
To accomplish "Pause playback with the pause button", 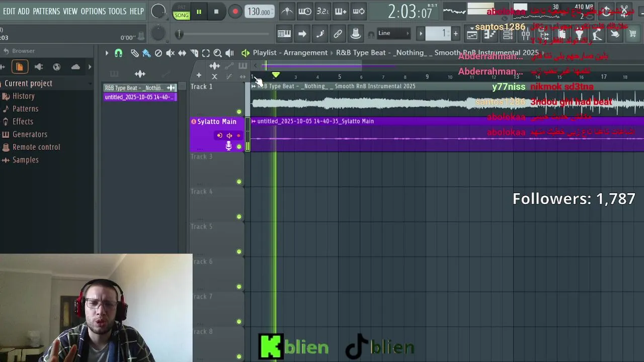I will (x=199, y=12).
